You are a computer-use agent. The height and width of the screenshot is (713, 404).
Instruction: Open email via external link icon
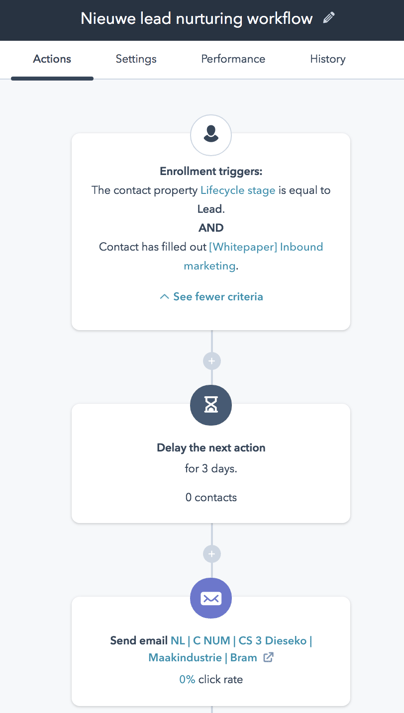click(268, 658)
